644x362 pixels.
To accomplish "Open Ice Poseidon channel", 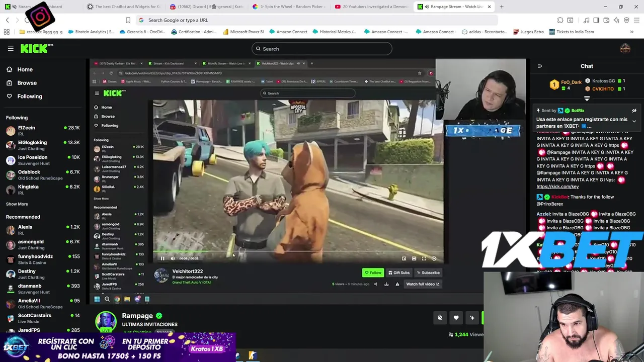I will [43, 160].
